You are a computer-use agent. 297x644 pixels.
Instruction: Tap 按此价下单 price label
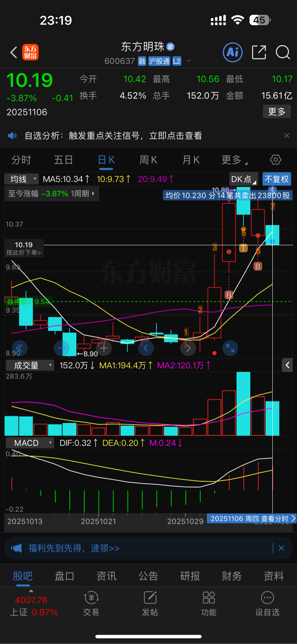[24, 248]
